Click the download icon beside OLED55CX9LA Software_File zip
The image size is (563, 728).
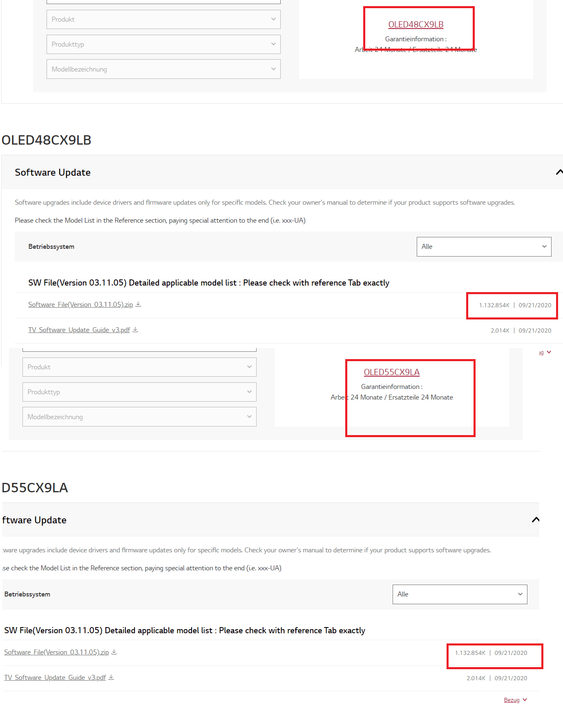point(114,652)
